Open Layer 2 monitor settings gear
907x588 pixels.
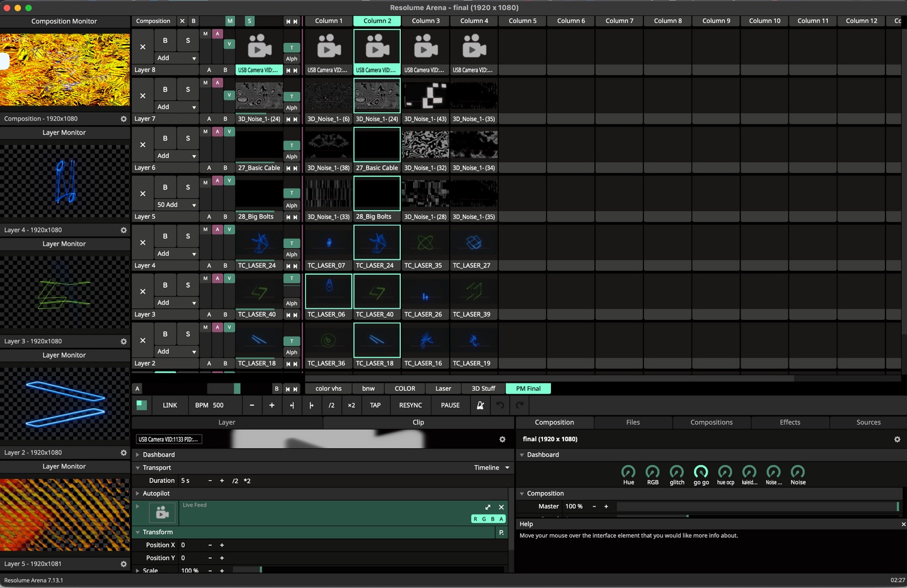pyautogui.click(x=124, y=453)
